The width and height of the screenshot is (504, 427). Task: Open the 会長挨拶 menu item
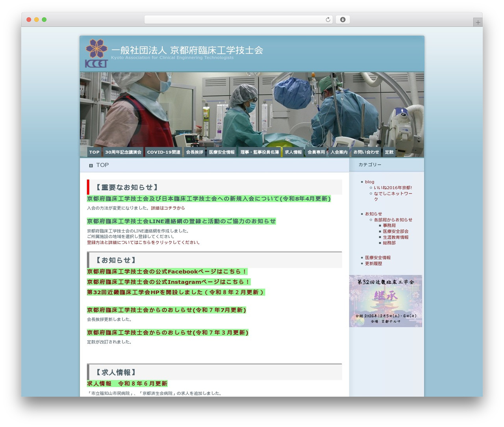coord(195,152)
